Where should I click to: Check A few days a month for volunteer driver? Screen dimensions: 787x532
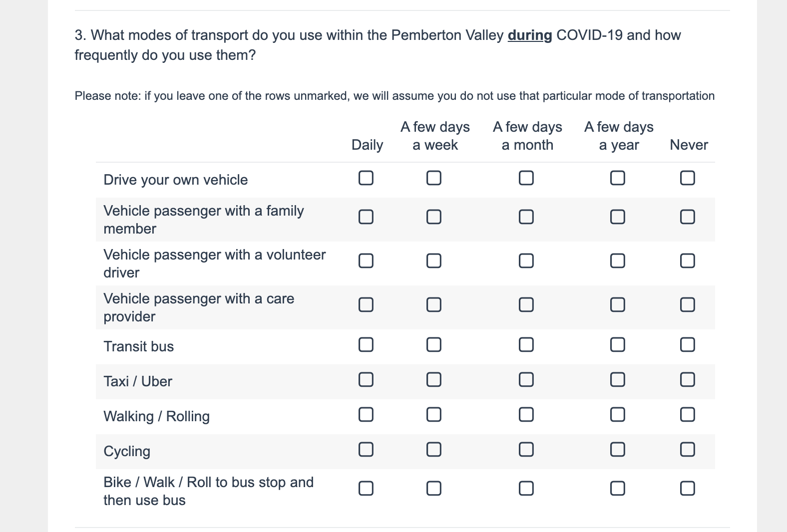[526, 261]
